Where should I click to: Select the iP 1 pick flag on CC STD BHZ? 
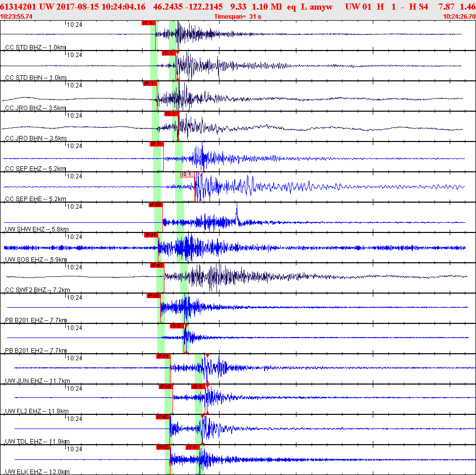(149, 23)
